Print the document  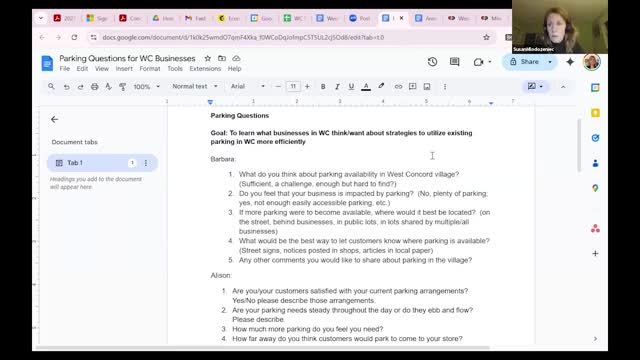[94, 87]
